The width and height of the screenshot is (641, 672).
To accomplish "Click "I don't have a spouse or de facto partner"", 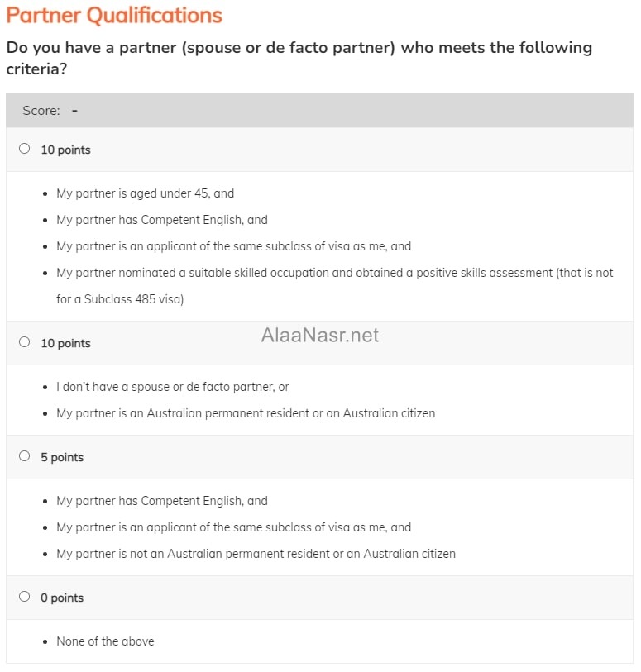I will [172, 386].
